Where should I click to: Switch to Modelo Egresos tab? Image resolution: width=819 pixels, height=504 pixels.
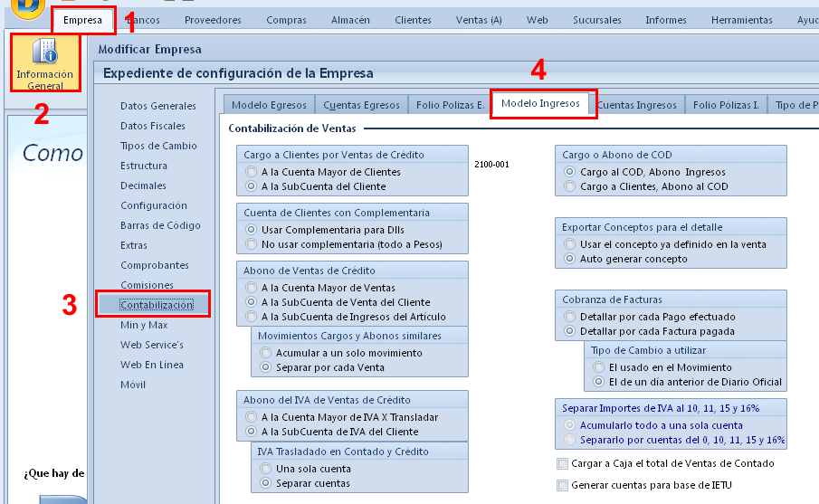[269, 104]
